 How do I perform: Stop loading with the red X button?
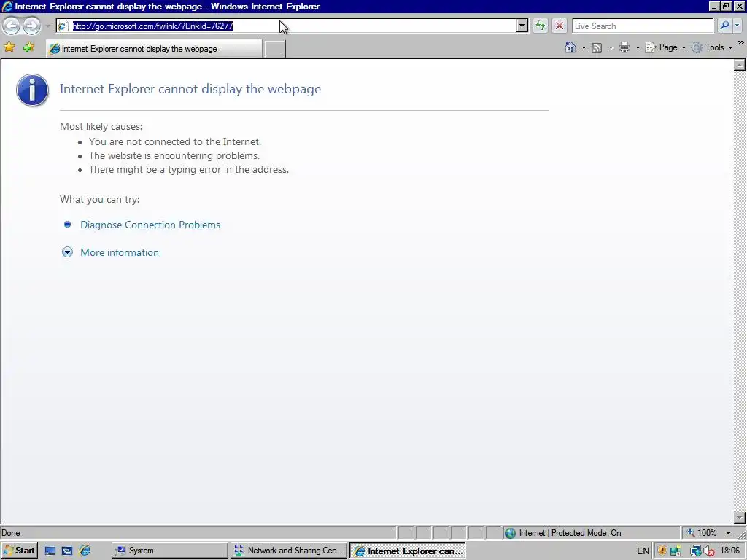point(560,26)
